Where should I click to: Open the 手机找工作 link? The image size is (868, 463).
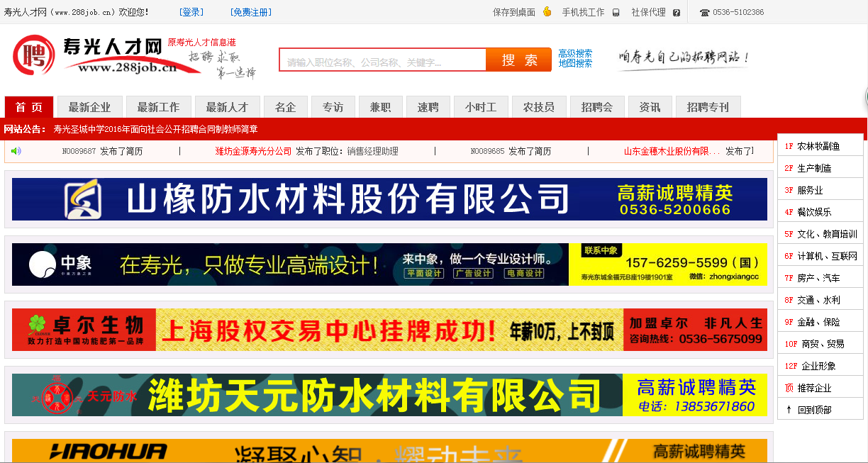pyautogui.click(x=584, y=12)
